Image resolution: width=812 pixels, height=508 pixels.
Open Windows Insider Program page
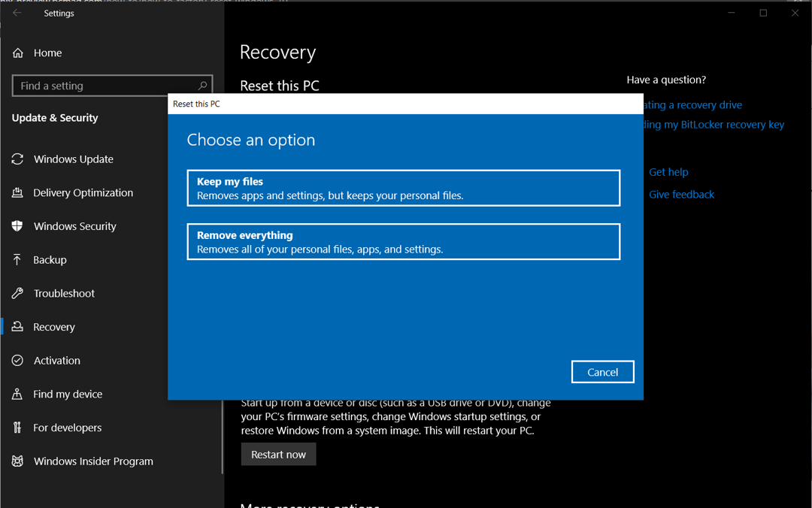(92, 461)
